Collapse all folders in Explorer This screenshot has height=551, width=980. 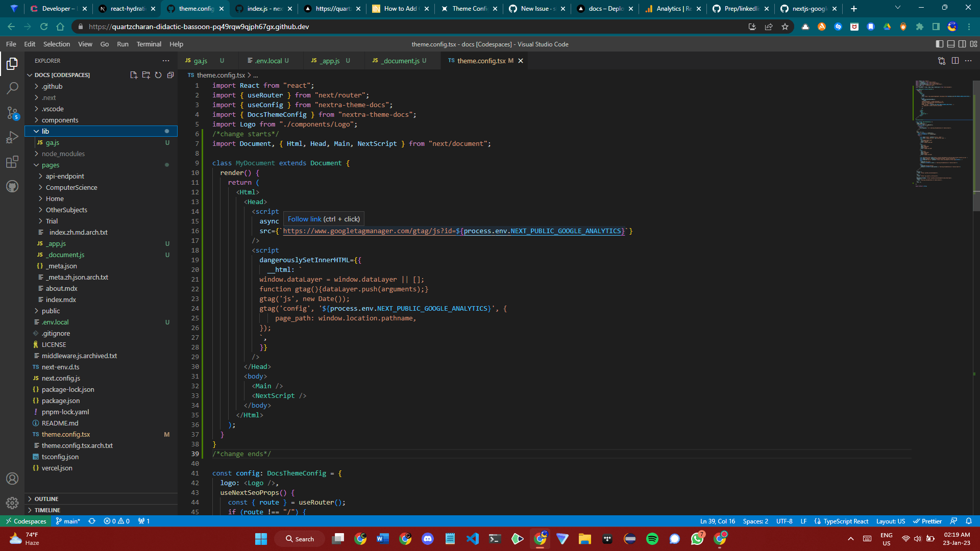(170, 75)
